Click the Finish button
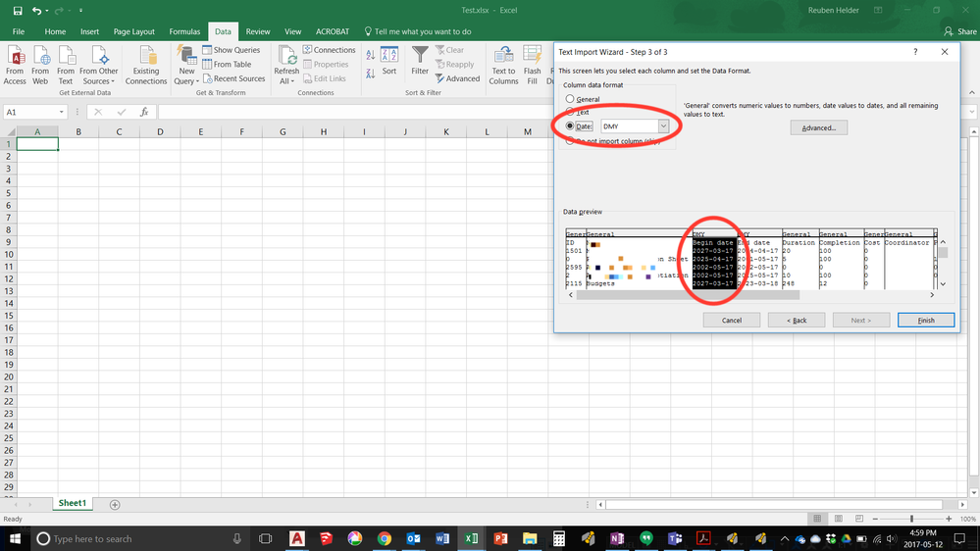This screenshot has width=980, height=551. (x=926, y=320)
